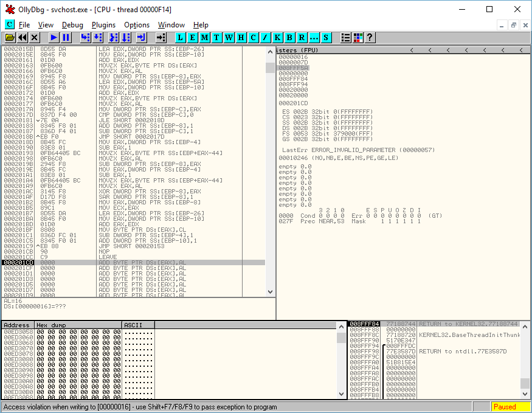Click the Step into toolbar icon

click(85, 37)
